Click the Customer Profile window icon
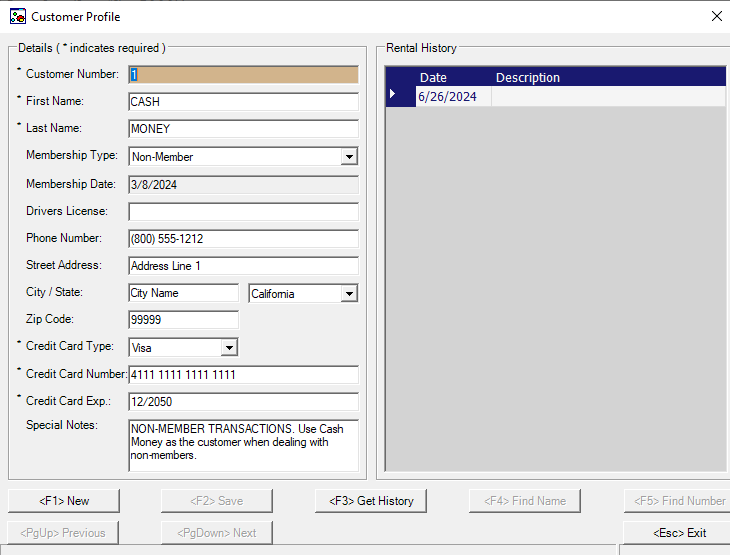This screenshot has width=730, height=555. (18, 16)
